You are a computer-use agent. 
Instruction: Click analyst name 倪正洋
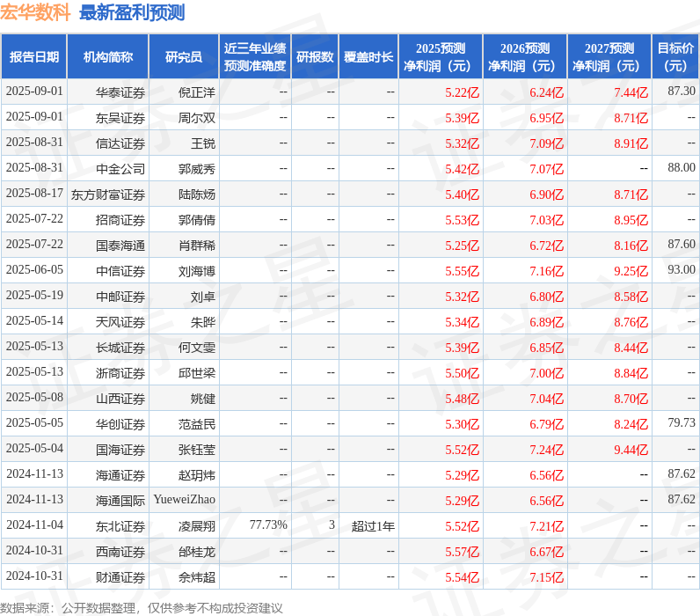[196, 92]
